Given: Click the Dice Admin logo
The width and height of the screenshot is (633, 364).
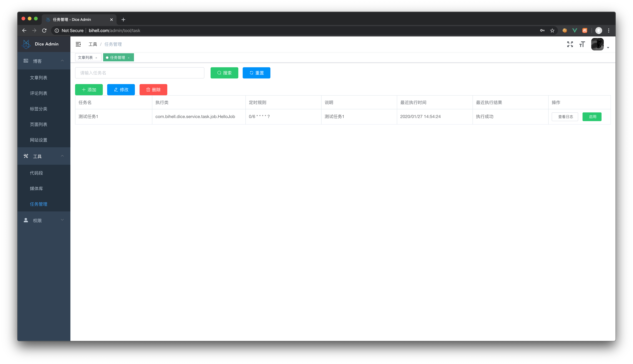Looking at the screenshot, I should (x=26, y=44).
